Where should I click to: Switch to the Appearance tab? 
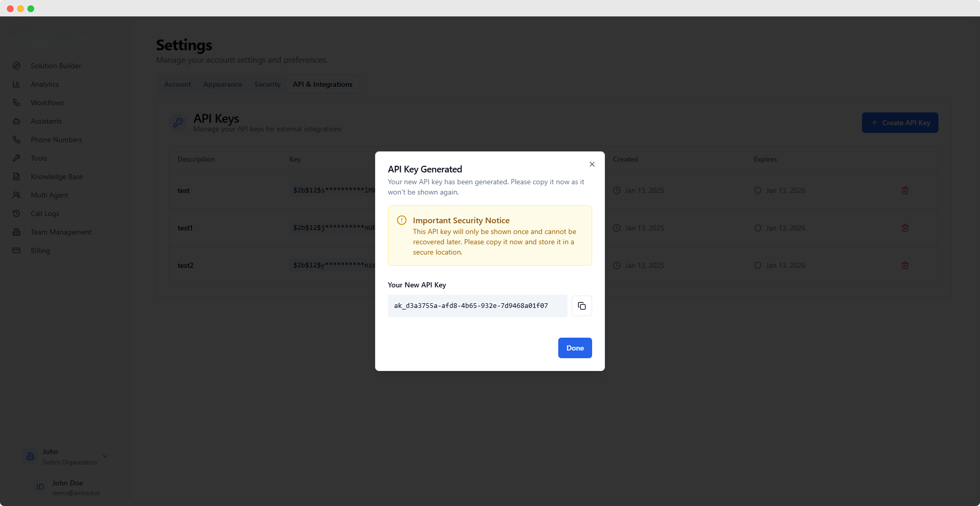tap(222, 84)
